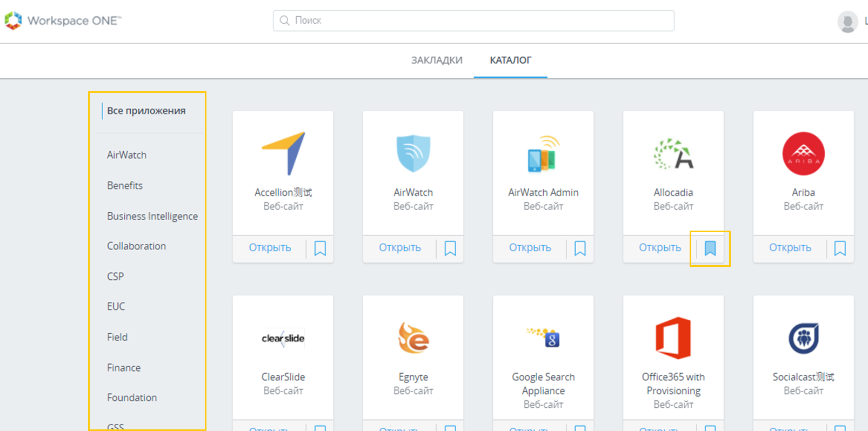Open AirWatch Admin via Открыть
Viewport: 868px width, 431px height.
[x=530, y=247]
